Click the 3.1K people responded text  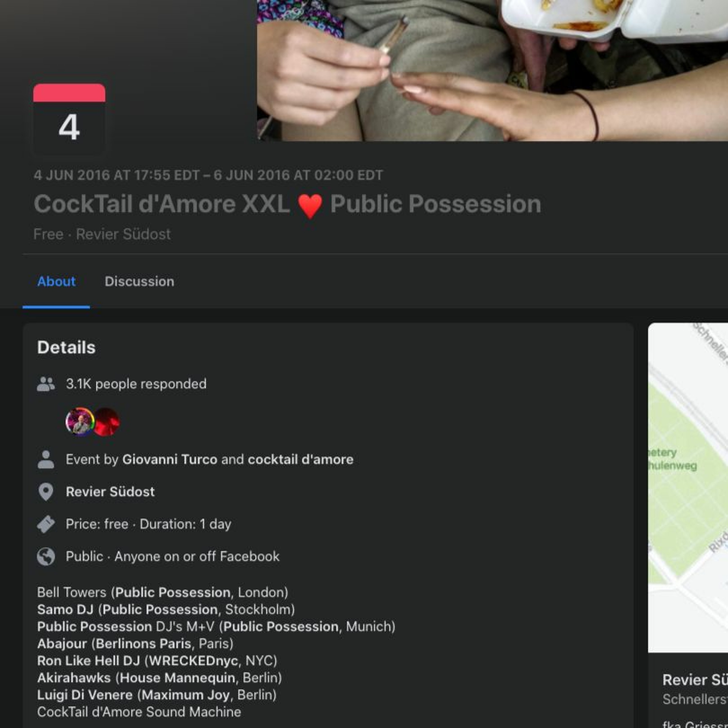136,384
